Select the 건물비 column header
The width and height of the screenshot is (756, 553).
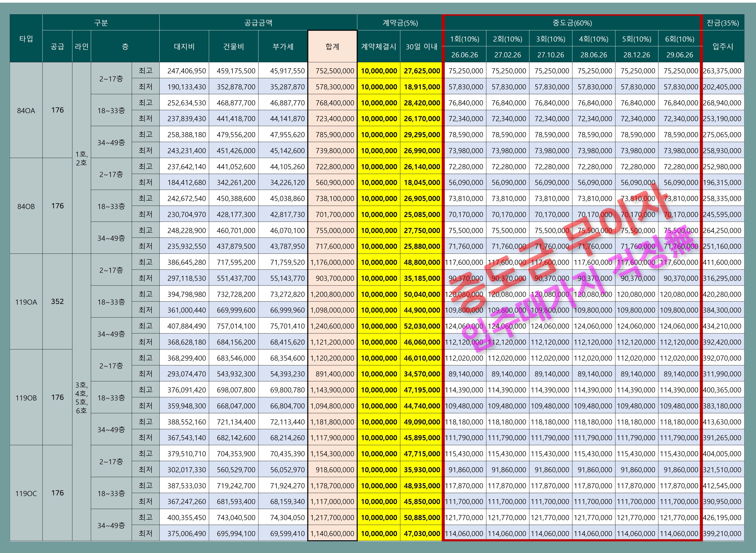233,46
